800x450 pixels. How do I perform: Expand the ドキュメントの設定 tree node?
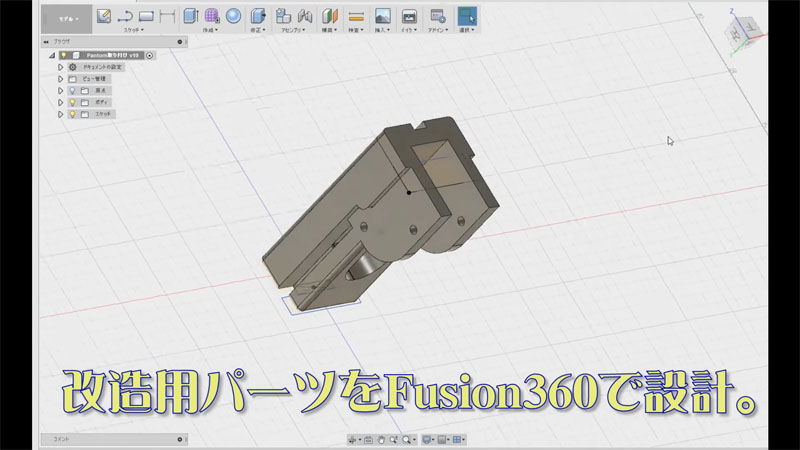pos(60,67)
